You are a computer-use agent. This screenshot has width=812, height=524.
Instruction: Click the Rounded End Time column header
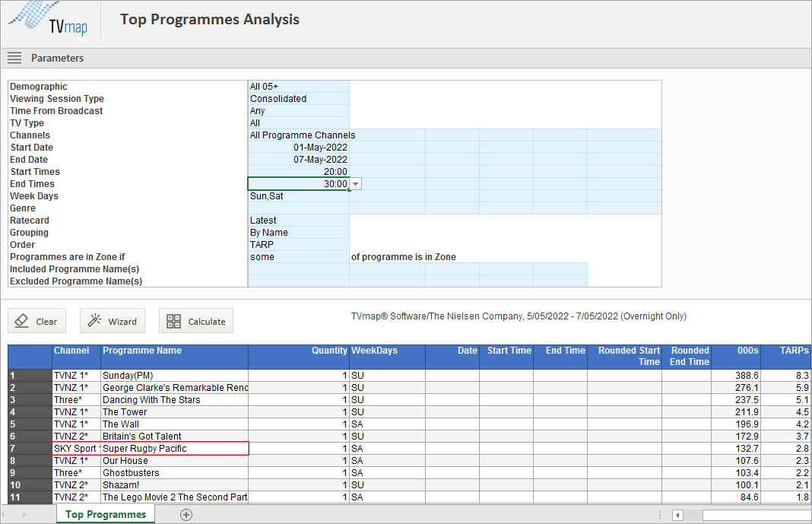pos(687,357)
